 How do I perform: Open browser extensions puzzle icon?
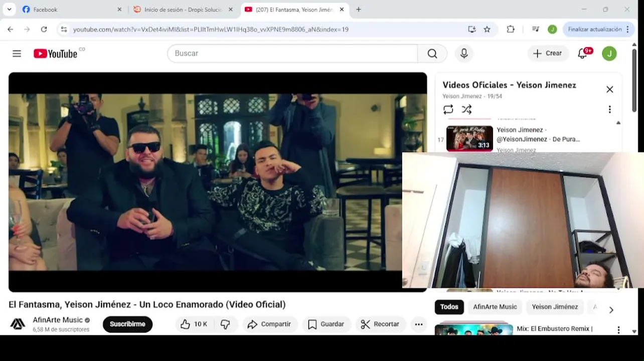point(511,30)
